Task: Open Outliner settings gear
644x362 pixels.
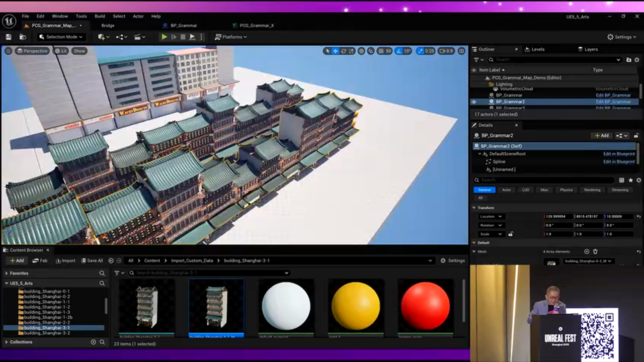Action: pyautogui.click(x=636, y=60)
